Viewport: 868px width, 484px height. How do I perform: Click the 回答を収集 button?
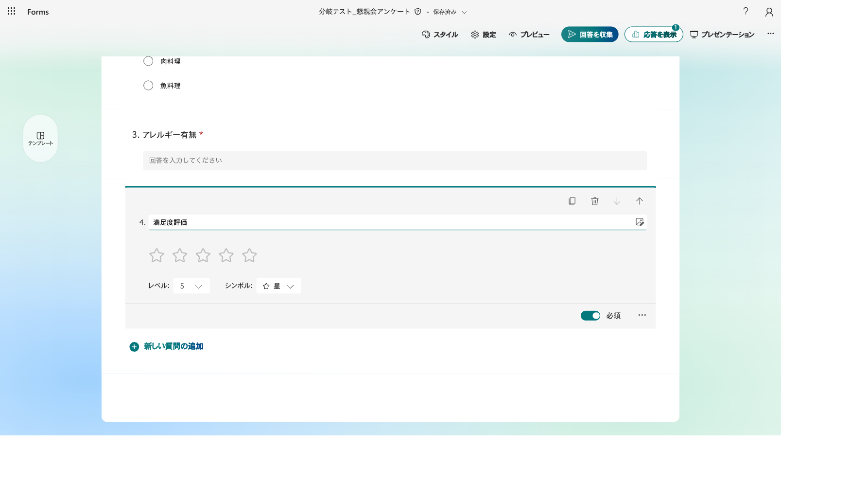tap(590, 35)
